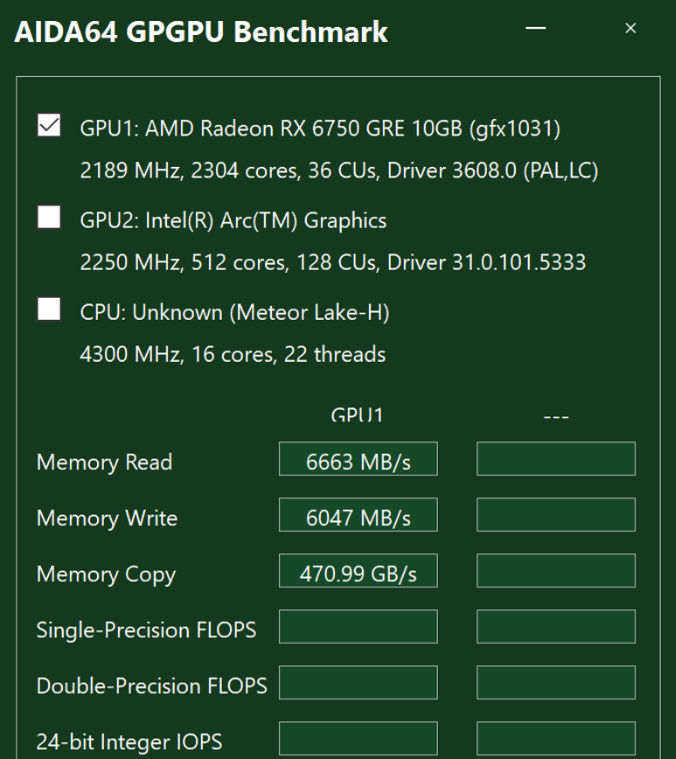676x759 pixels.
Task: Uncheck the GPU1 AMD Radeon RX 6750 checkbox
Action: 48,126
